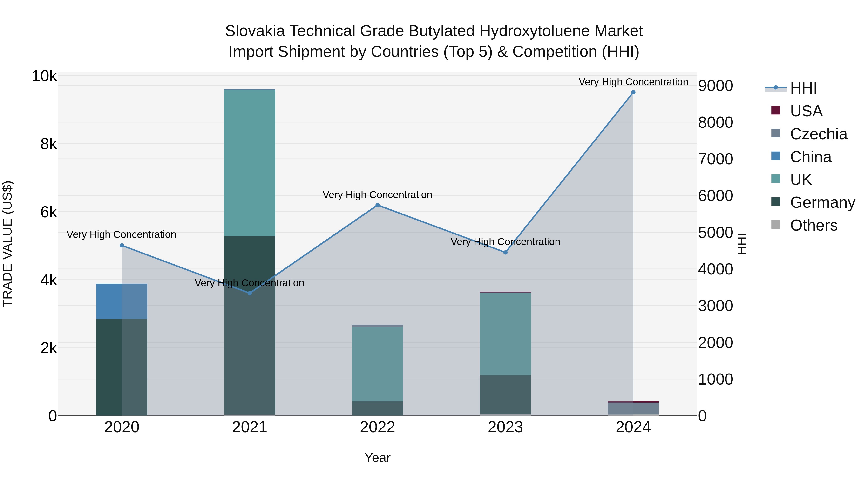The height and width of the screenshot is (488, 868).
Task: Click the Very High Concentration label for 2021
Action: point(249,283)
